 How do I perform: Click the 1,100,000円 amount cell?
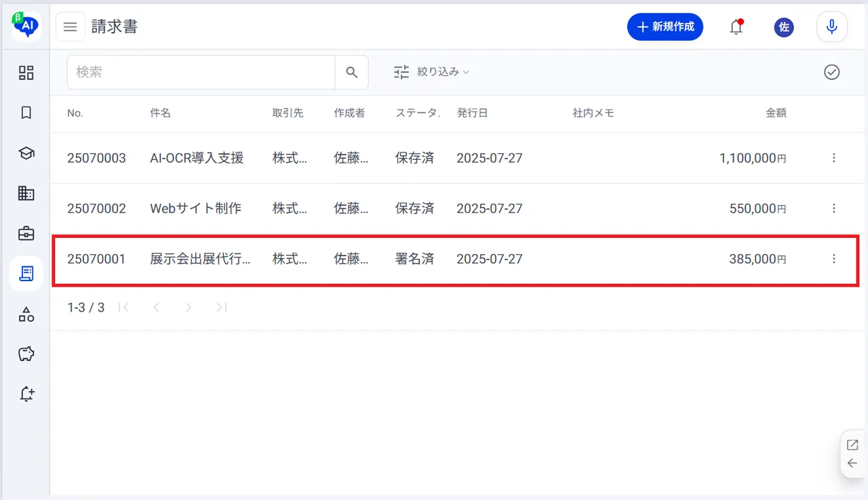click(x=753, y=158)
